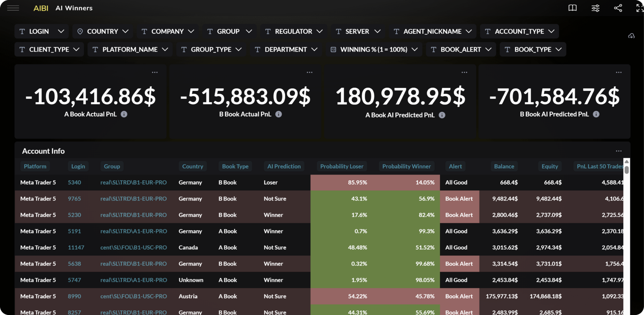The height and width of the screenshot is (315, 644).
Task: Open A Book AI Predicted PnL card options
Action: 465,72
